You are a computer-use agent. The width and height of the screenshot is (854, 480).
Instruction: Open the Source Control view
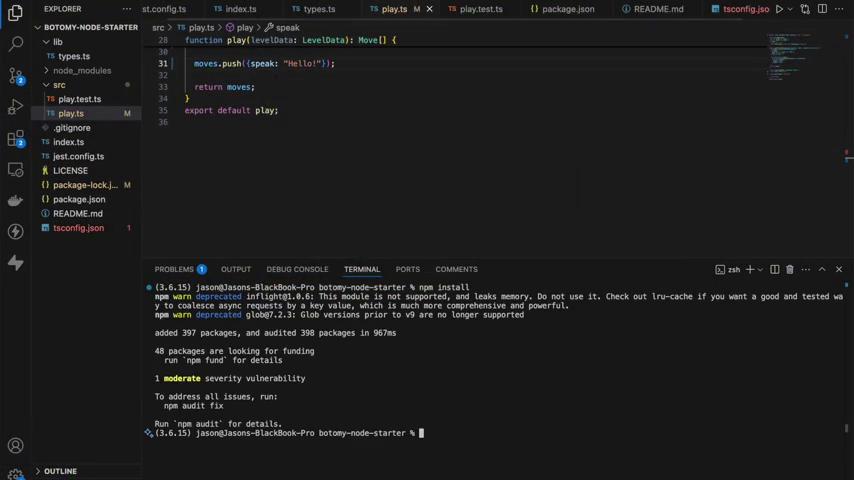point(15,76)
